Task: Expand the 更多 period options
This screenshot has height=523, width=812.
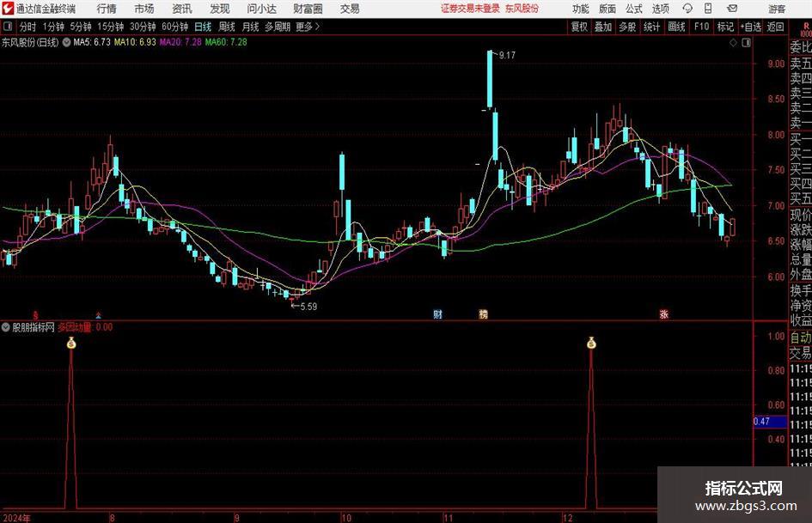Action: tap(308, 27)
